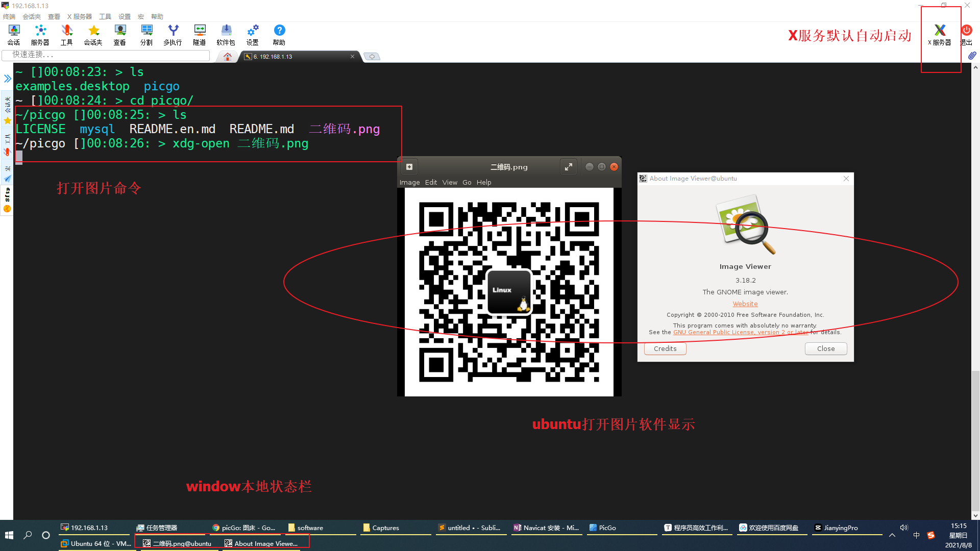Image resolution: width=980 pixels, height=551 pixels.
Task: Close About Image Viewer dialog with X
Action: click(x=846, y=179)
